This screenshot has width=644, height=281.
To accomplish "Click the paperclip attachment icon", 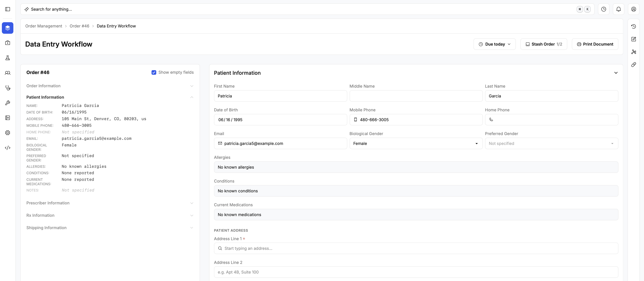I will (x=634, y=65).
